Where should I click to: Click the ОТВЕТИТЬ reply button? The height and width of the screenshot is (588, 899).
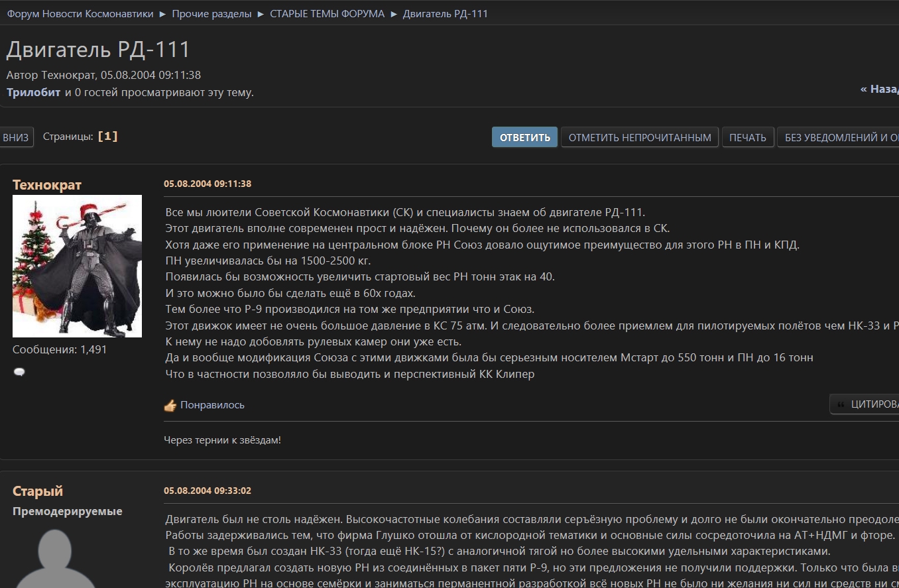pos(524,137)
